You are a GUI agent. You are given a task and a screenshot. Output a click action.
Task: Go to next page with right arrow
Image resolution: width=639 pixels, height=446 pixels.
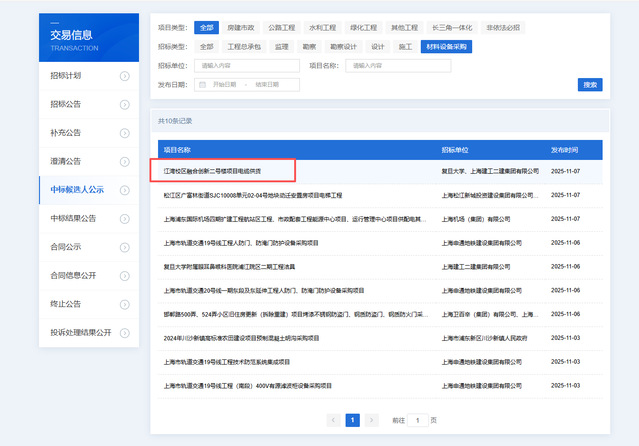point(371,420)
